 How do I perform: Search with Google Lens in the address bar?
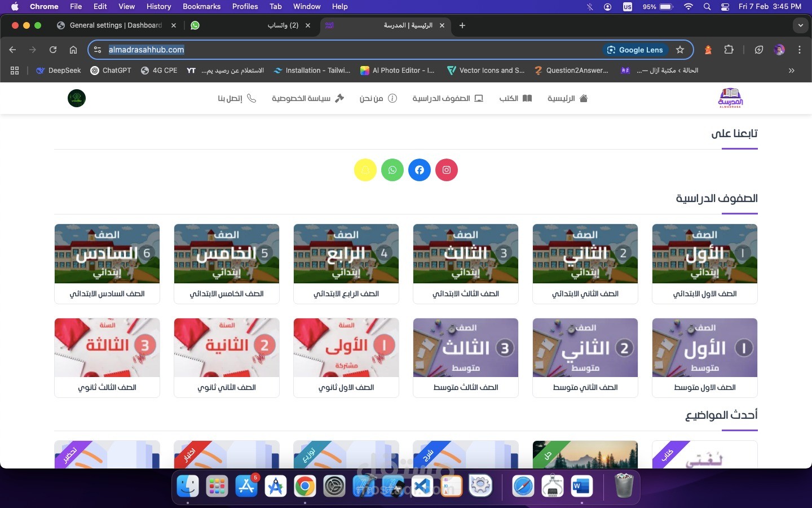click(x=636, y=50)
